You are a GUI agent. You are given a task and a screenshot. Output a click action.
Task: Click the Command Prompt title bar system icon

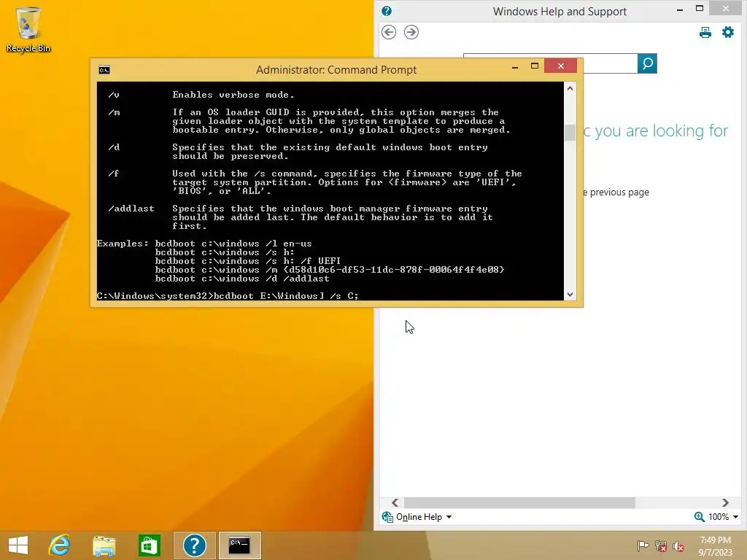coord(104,70)
